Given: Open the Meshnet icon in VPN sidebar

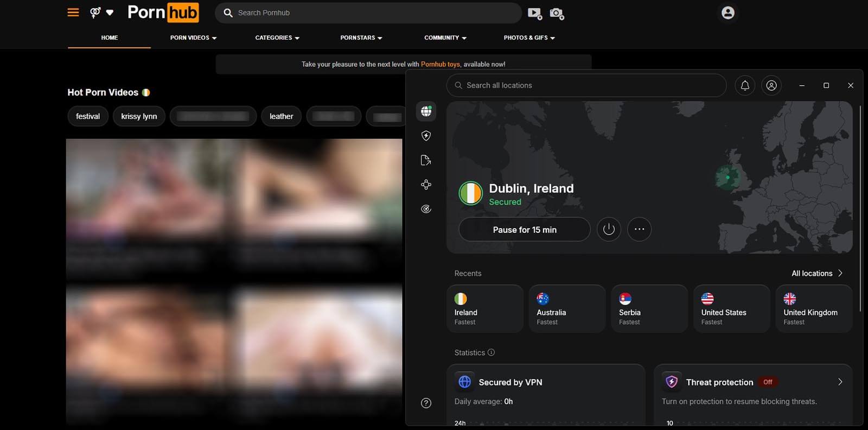Looking at the screenshot, I should click(x=426, y=185).
